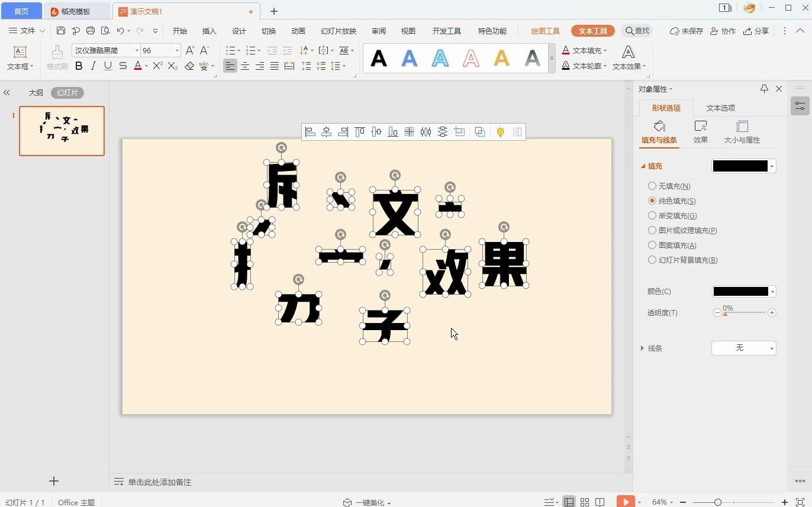Open the Insert ribbon tab
The width and height of the screenshot is (812, 507).
pyautogui.click(x=209, y=31)
